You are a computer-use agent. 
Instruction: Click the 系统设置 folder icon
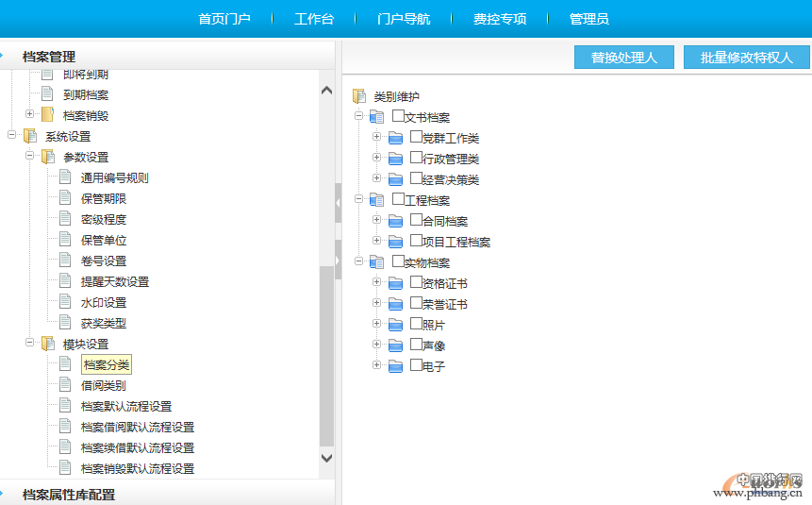(30, 136)
